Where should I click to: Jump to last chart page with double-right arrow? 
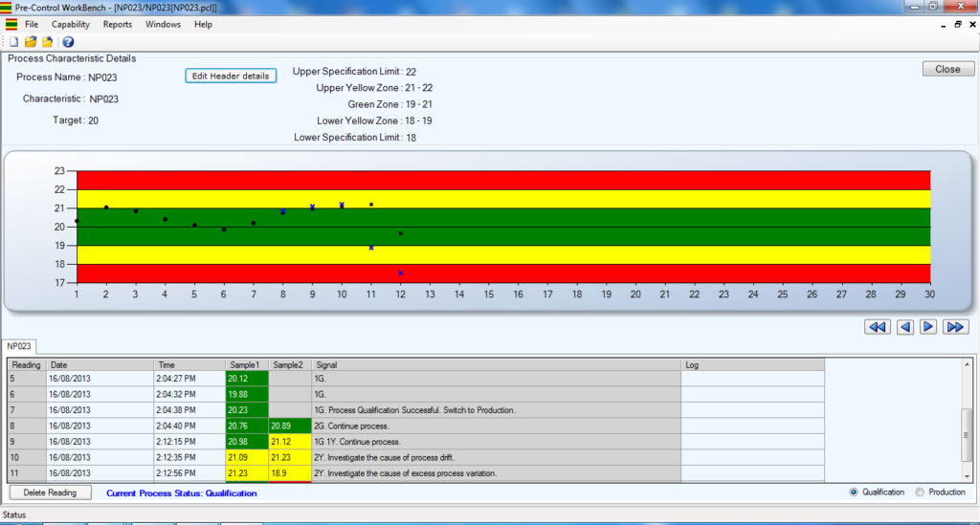pyautogui.click(x=955, y=327)
